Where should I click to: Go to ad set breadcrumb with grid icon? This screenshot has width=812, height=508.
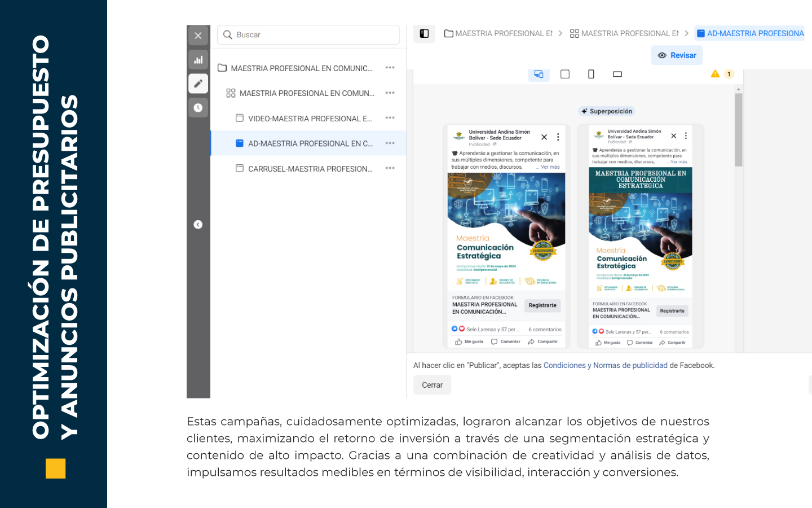[624, 34]
